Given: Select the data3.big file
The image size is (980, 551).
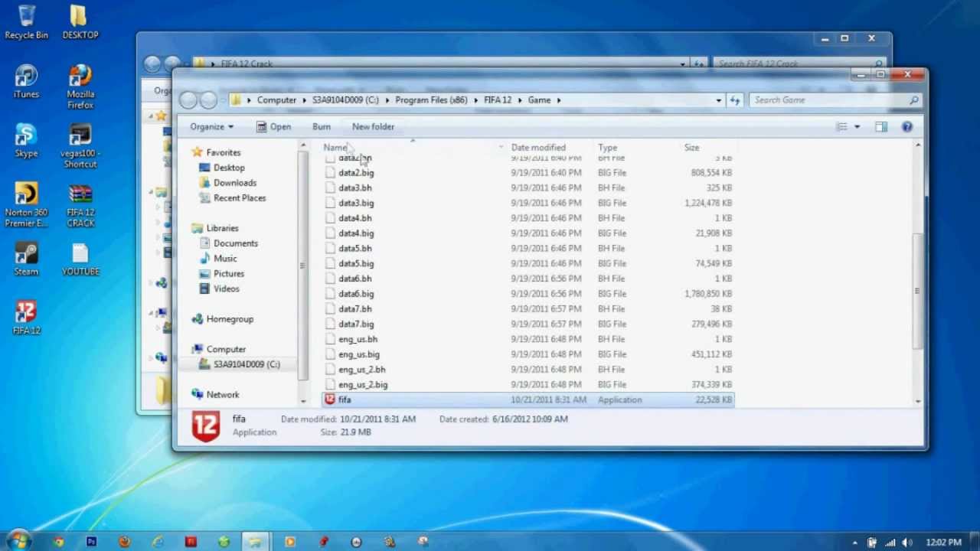Looking at the screenshot, I should [528, 203].
